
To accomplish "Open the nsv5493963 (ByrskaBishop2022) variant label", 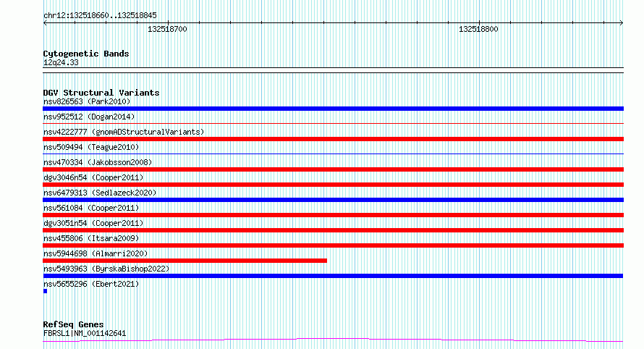I will pyautogui.click(x=106, y=269).
